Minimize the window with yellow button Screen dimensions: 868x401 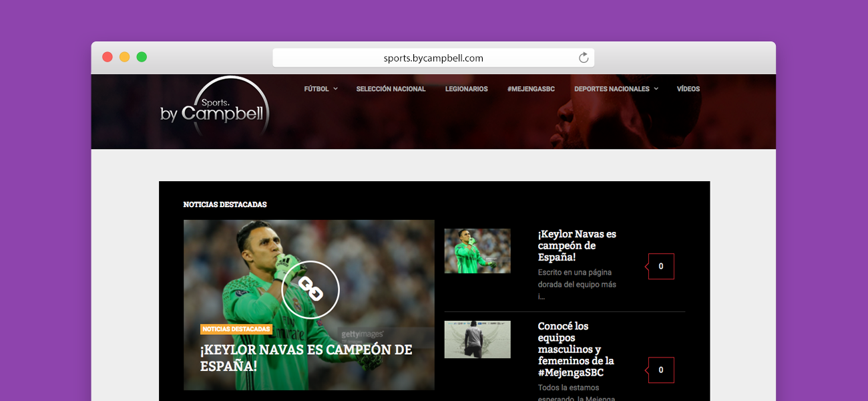click(x=125, y=57)
